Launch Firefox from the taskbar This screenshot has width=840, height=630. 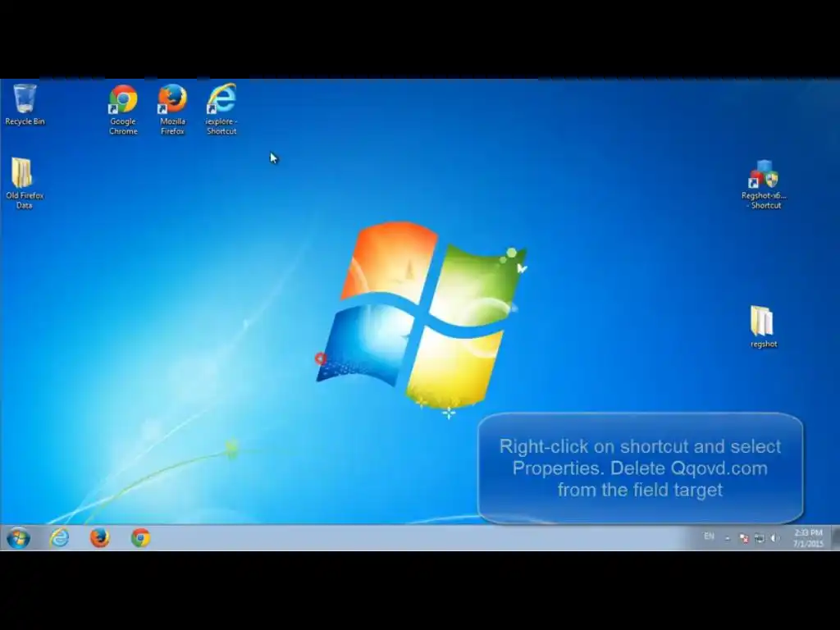click(99, 538)
